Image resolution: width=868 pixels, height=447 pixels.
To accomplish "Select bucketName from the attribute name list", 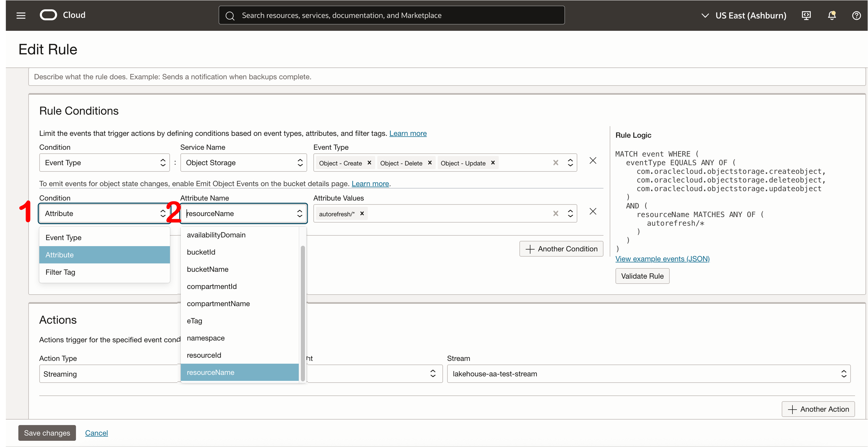I will (x=208, y=269).
